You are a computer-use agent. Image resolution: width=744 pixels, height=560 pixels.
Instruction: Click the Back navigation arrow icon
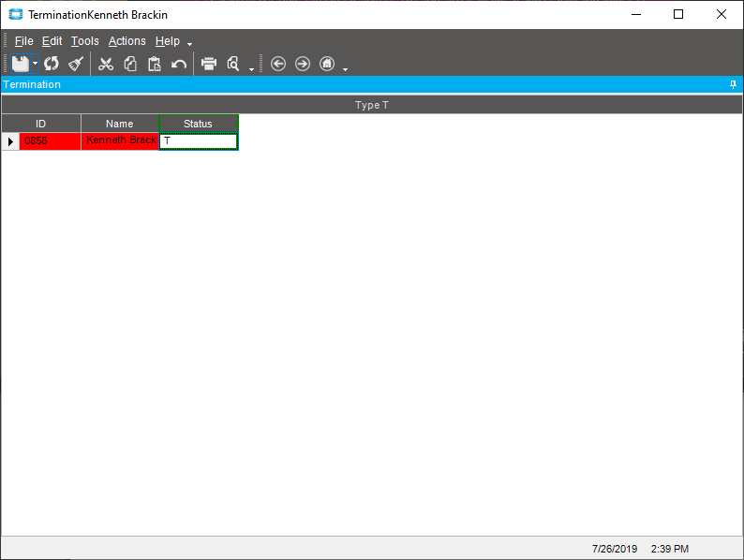(x=278, y=64)
